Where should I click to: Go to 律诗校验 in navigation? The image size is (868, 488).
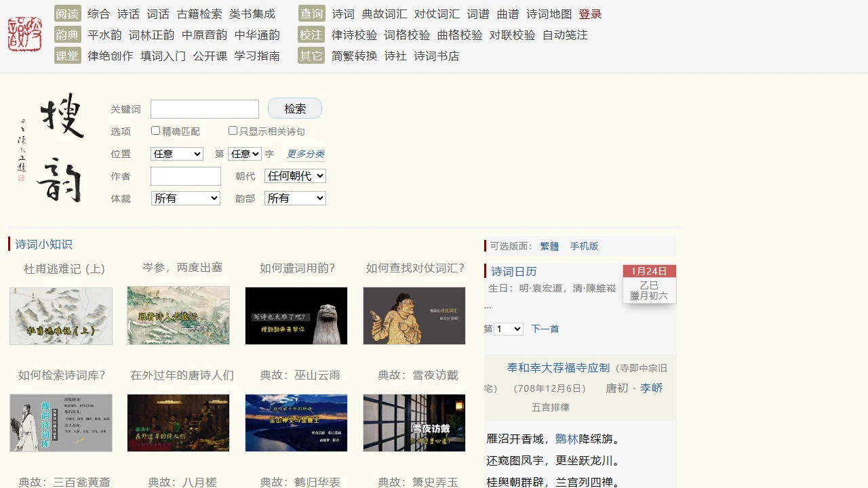click(354, 35)
